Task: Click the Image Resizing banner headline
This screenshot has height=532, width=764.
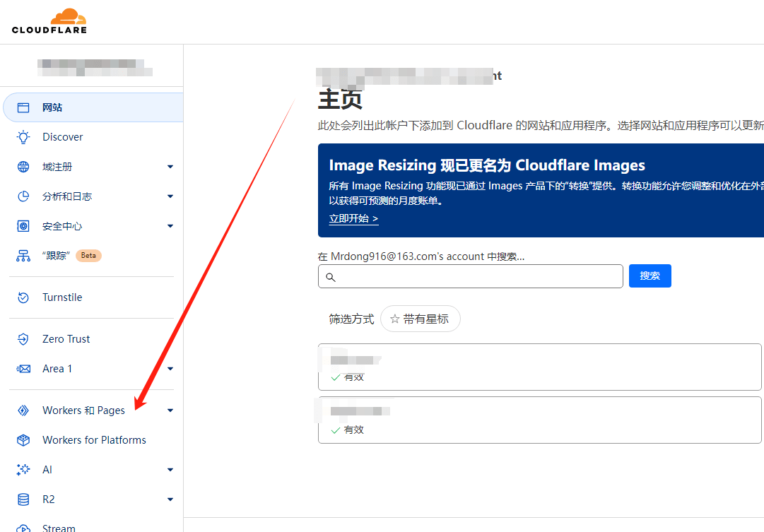Action: pyautogui.click(x=487, y=165)
